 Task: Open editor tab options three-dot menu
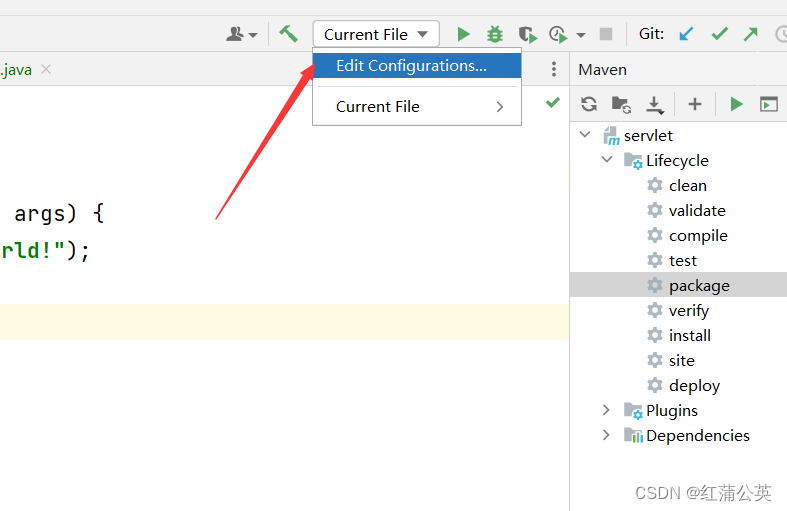click(554, 69)
